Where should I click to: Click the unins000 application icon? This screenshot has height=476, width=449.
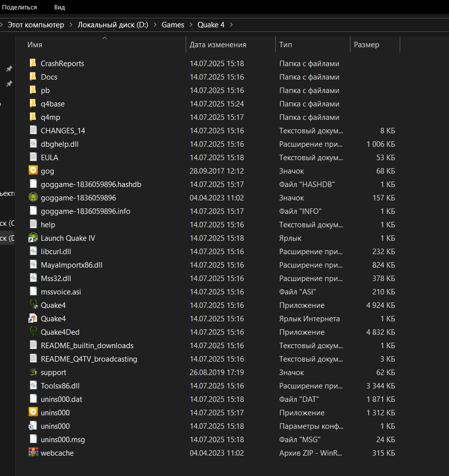click(33, 412)
